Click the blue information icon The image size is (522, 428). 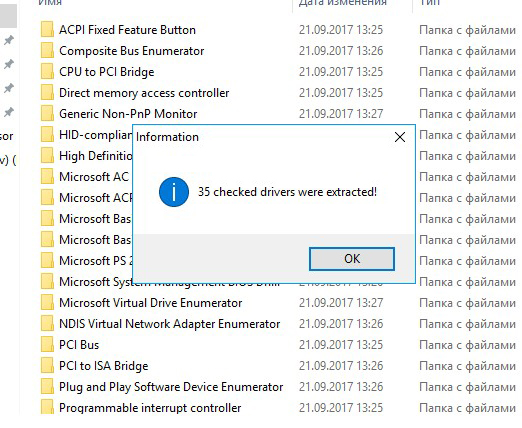pos(174,192)
